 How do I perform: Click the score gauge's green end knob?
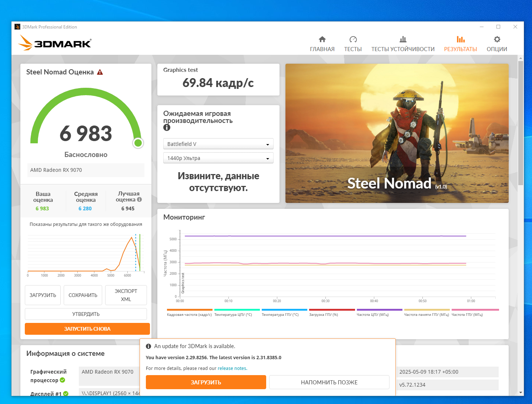(x=138, y=143)
